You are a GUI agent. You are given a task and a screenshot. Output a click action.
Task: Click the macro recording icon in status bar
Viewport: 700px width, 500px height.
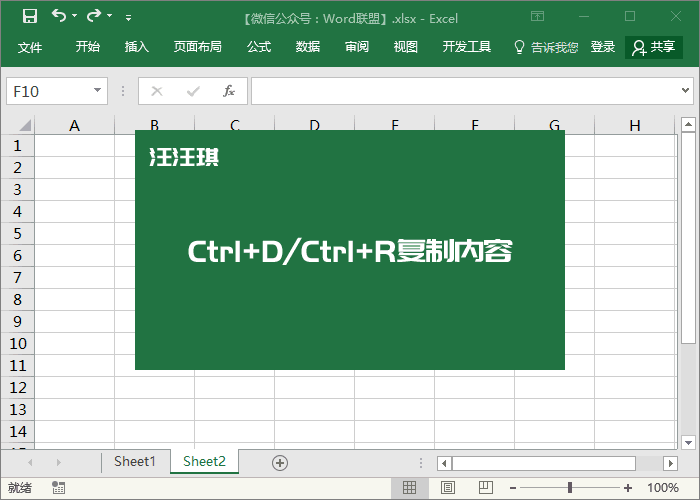tap(58, 488)
